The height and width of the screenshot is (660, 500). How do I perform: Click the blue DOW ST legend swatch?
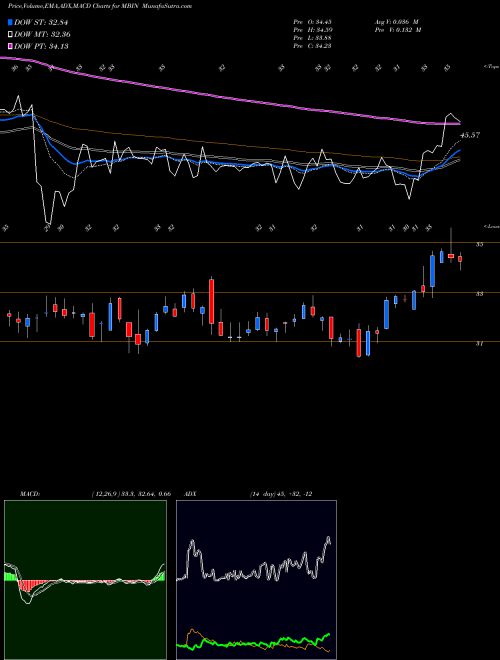pos(10,22)
